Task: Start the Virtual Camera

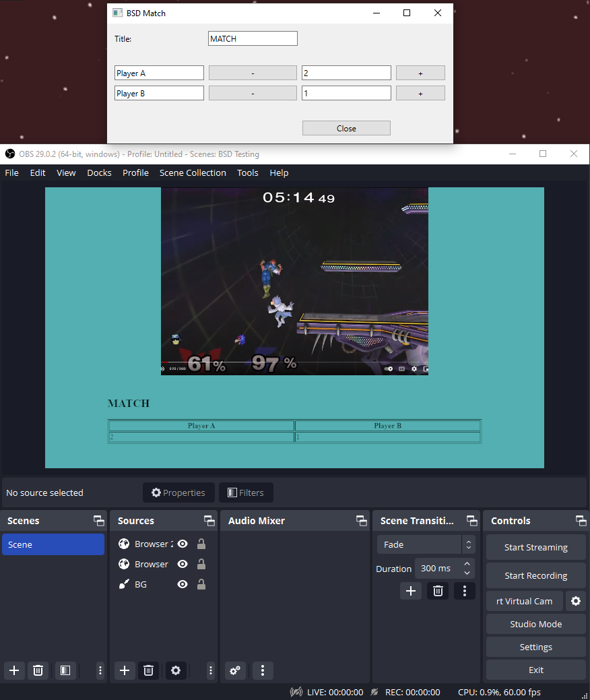Action: coord(524,601)
